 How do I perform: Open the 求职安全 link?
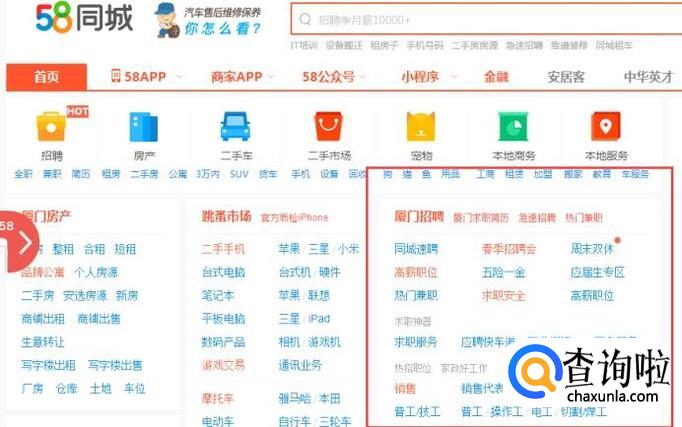coord(504,296)
